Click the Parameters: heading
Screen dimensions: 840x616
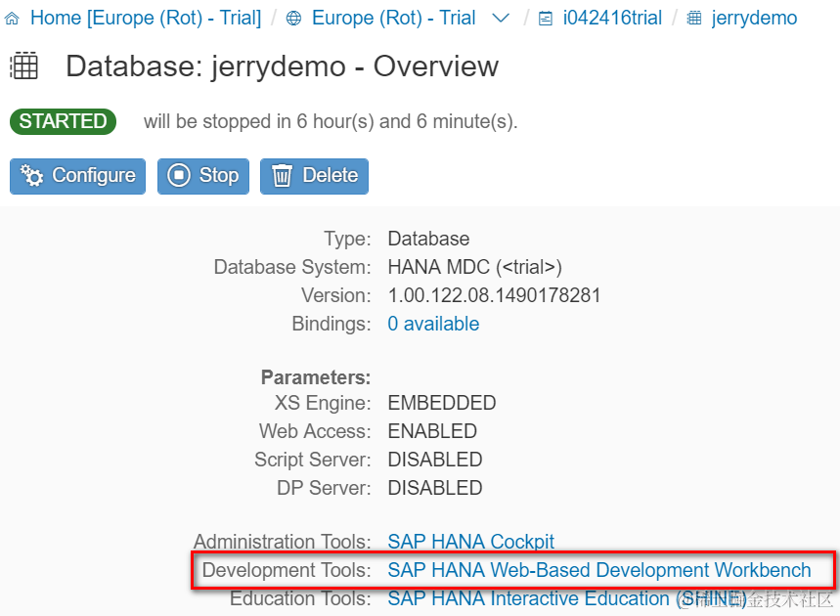(x=316, y=377)
